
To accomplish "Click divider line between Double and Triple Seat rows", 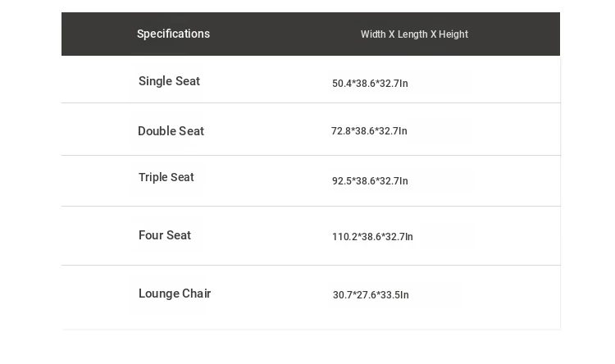I will 311,156.
